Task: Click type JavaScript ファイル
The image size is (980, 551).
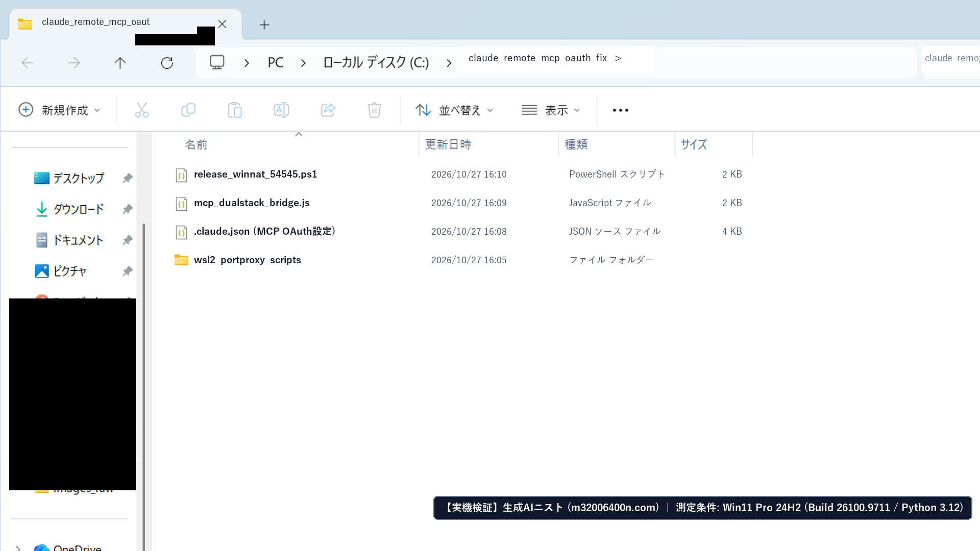Action: (x=610, y=203)
